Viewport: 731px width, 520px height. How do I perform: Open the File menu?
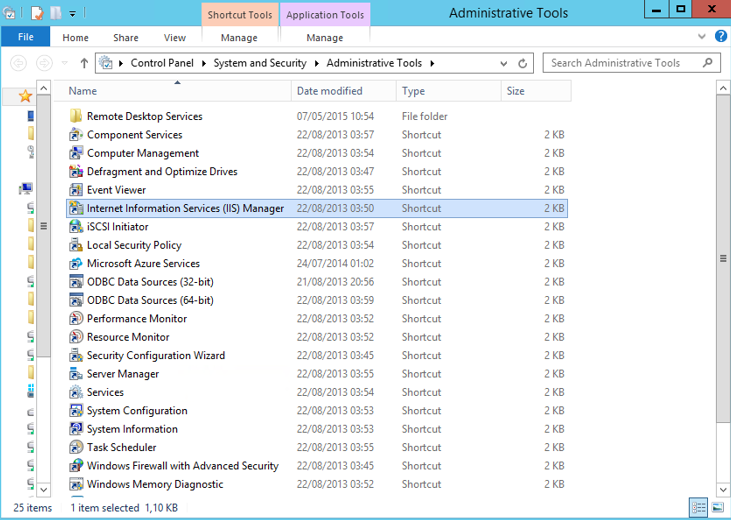(26, 36)
